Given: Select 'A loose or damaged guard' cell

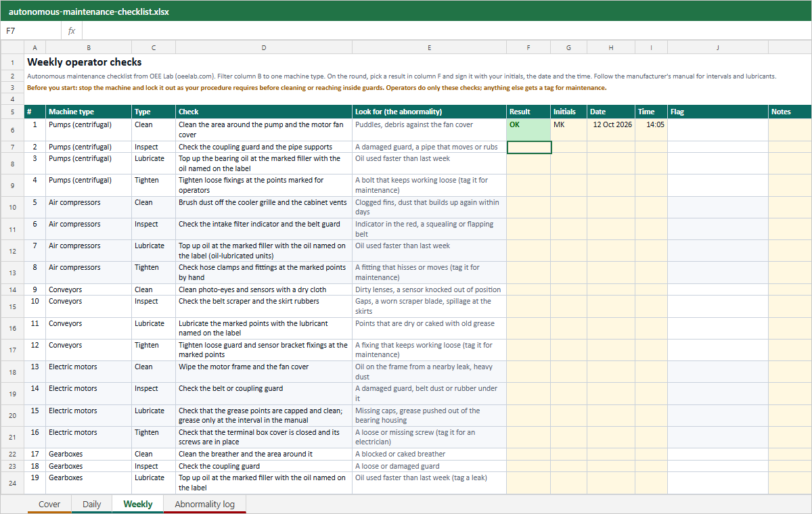Looking at the screenshot, I should click(x=430, y=466).
